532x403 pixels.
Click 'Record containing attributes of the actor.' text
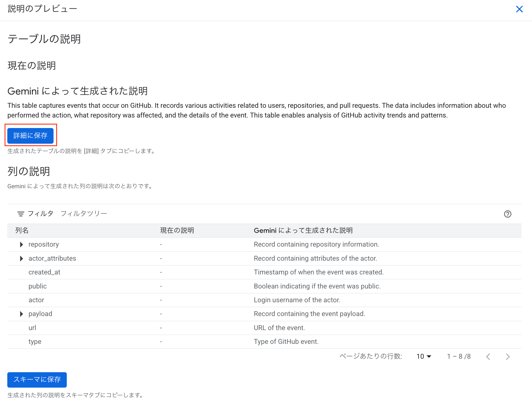[x=315, y=258]
